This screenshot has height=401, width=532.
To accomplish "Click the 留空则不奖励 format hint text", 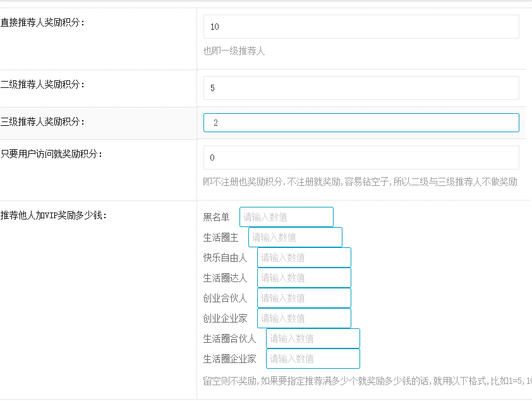I will [x=366, y=381].
